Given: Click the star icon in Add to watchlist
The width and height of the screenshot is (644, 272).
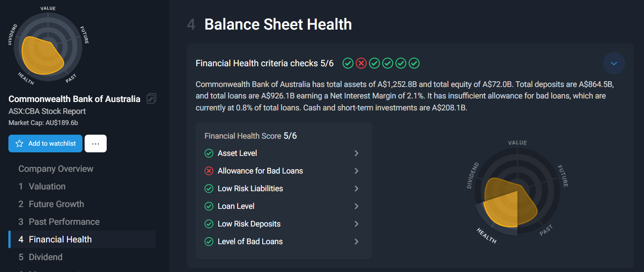Looking at the screenshot, I should pyautogui.click(x=19, y=144).
